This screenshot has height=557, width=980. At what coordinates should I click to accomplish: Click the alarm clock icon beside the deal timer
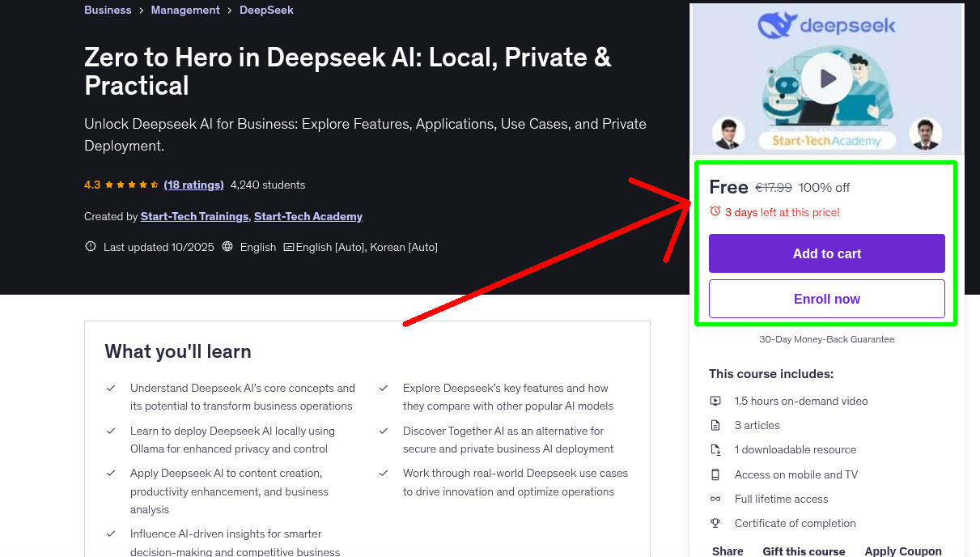point(714,211)
